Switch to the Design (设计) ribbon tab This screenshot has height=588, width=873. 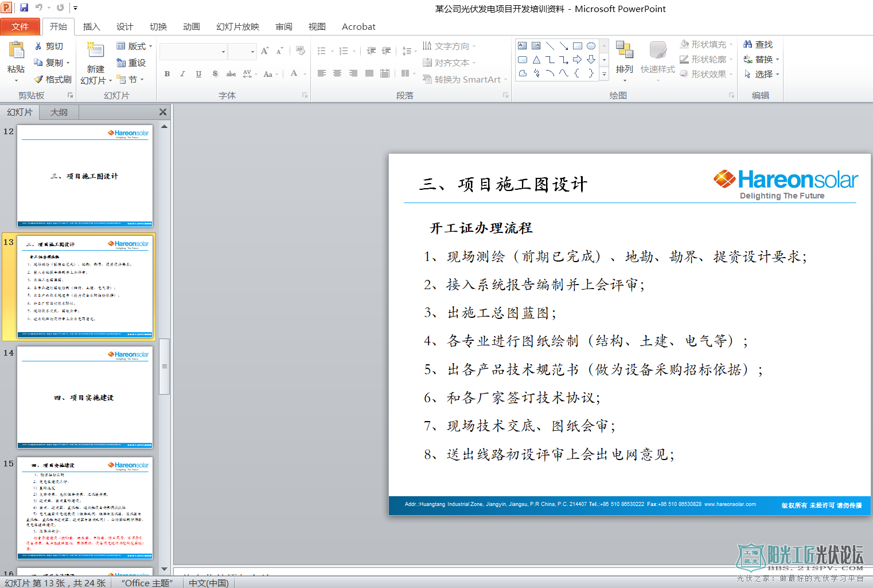click(125, 26)
